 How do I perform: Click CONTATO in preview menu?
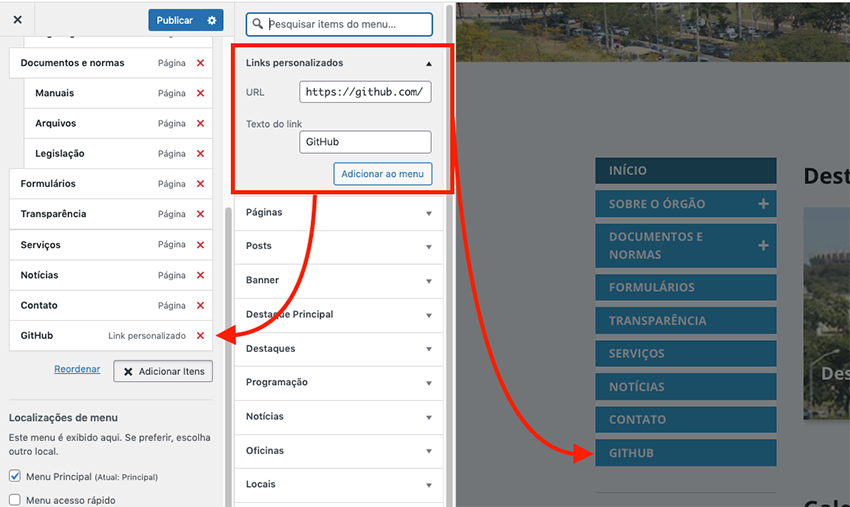pyautogui.click(x=686, y=420)
